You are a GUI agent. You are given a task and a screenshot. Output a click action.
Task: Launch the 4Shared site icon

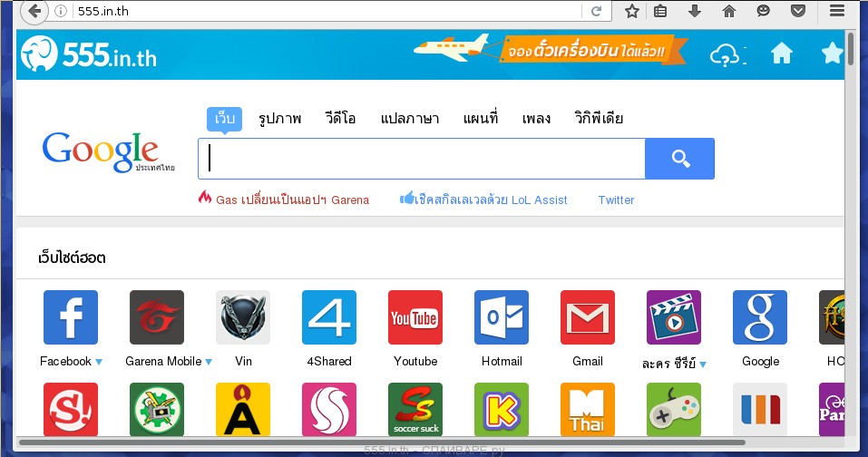tap(328, 317)
